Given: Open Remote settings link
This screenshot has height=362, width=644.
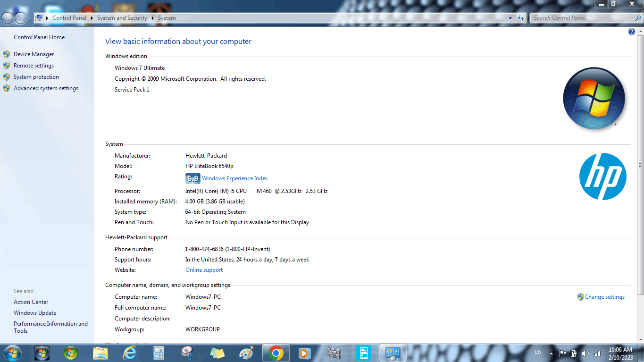Looking at the screenshot, I should pyautogui.click(x=33, y=66).
